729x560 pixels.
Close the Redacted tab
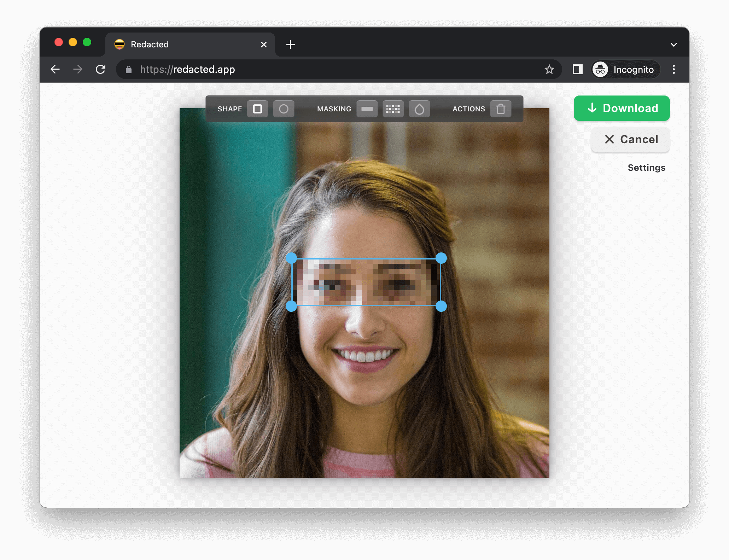pyautogui.click(x=264, y=45)
